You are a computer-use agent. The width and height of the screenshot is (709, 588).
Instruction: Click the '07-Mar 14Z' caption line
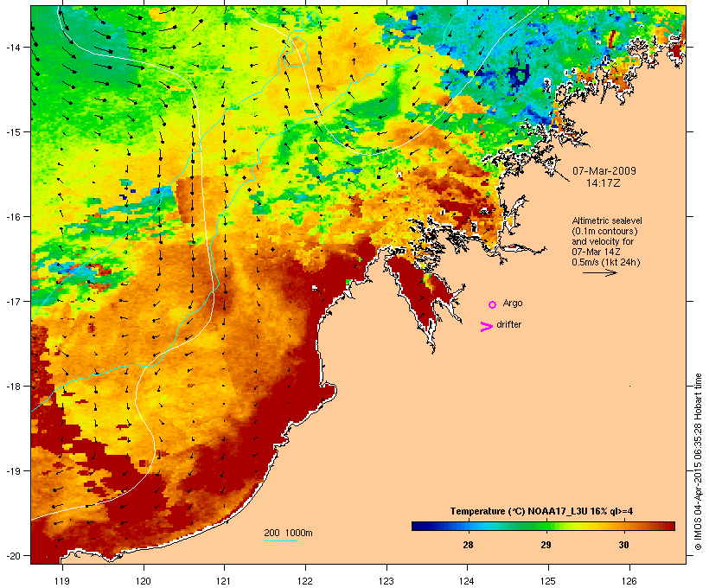[x=596, y=252]
